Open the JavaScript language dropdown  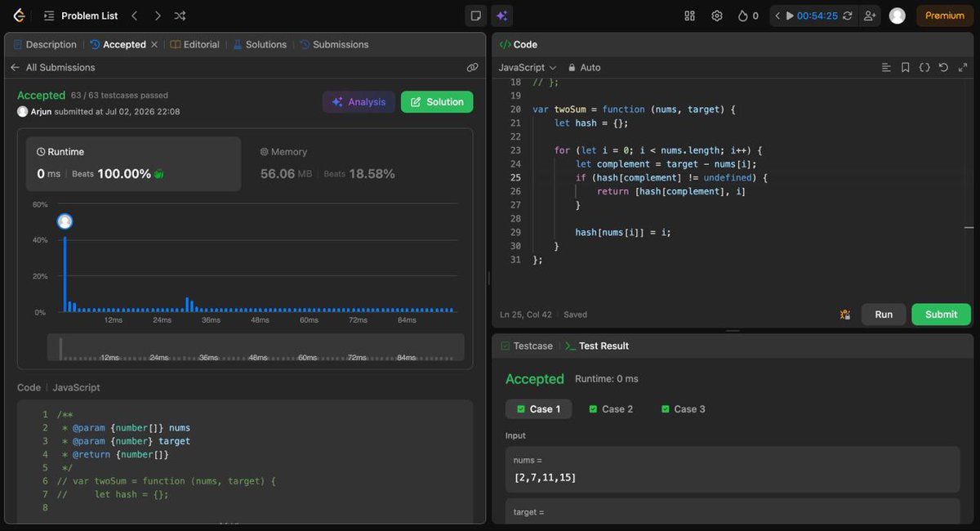click(x=528, y=67)
